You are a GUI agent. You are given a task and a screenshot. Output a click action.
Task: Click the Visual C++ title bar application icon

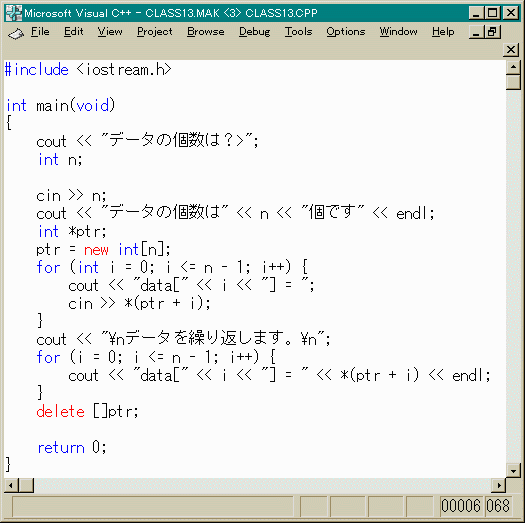click(14, 13)
